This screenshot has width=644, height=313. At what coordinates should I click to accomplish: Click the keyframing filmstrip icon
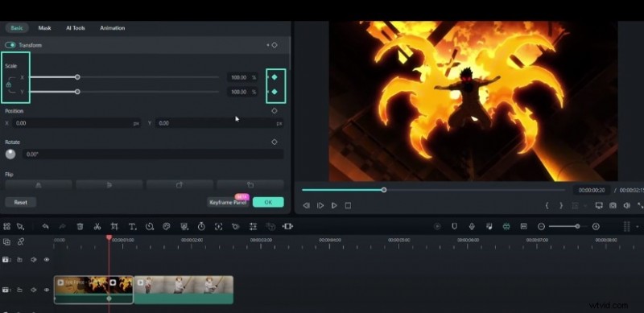(288, 226)
